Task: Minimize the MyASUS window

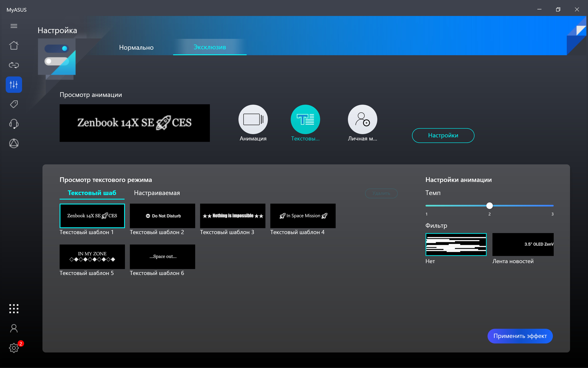Action: [539, 9]
